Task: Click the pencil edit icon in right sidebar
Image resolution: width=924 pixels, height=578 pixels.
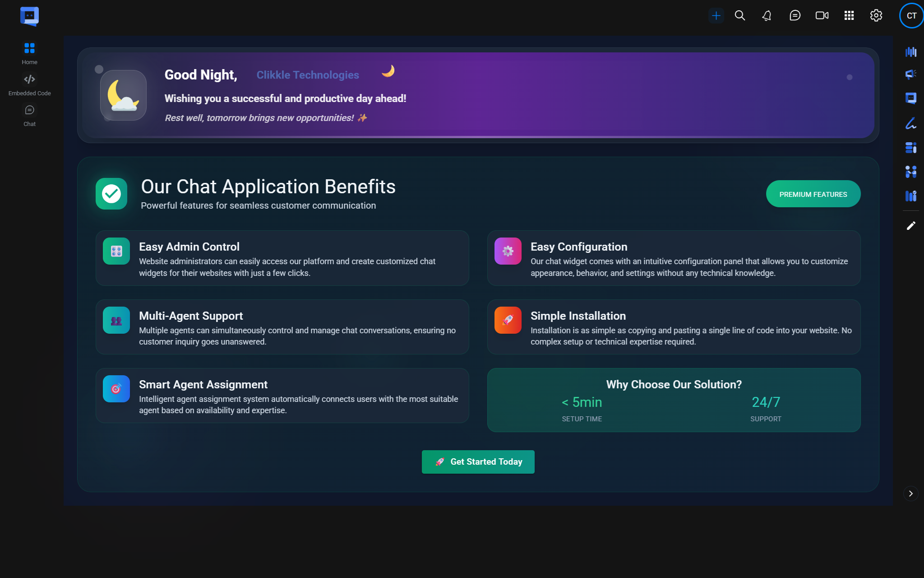Action: click(910, 225)
